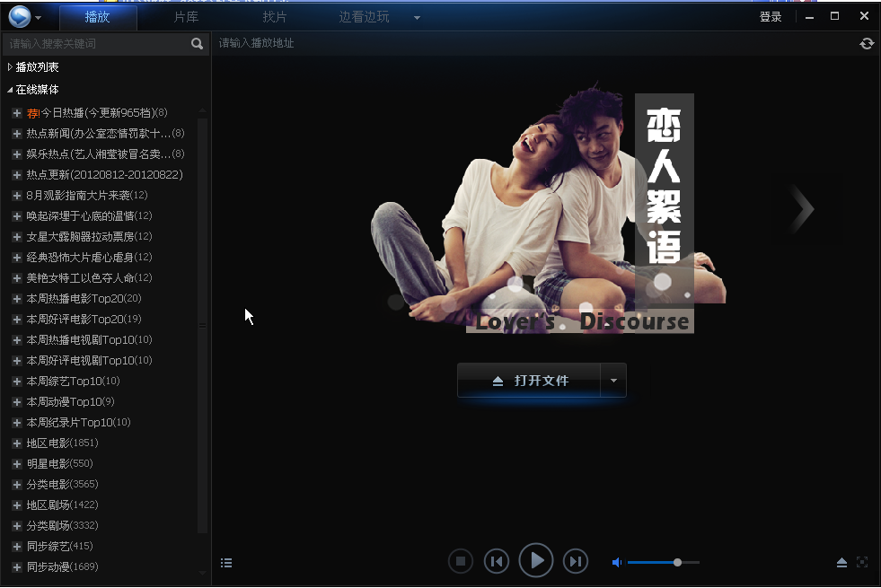Click the 登录 login link
Image resolution: width=881 pixels, height=588 pixels.
[x=771, y=17]
